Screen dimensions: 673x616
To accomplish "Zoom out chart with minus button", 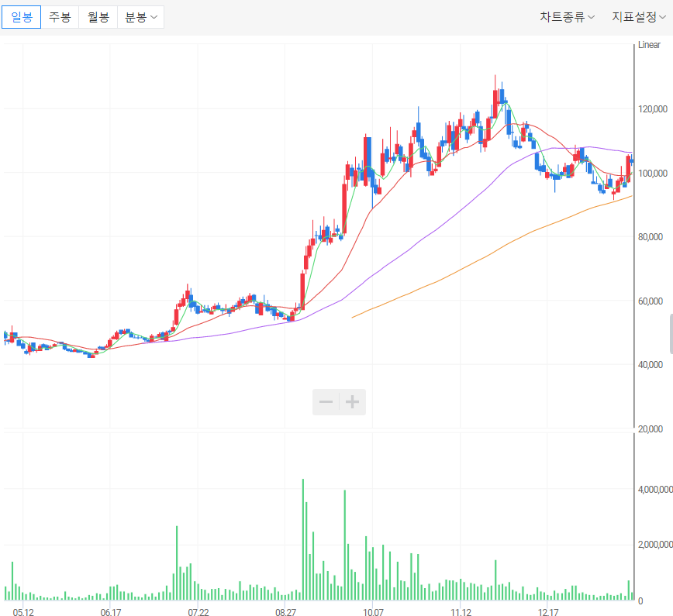I will point(326,402).
